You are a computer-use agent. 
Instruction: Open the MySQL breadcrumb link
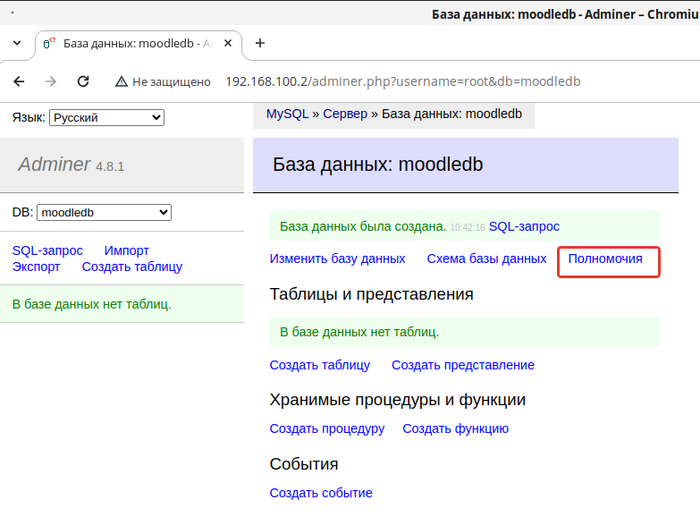(x=288, y=114)
